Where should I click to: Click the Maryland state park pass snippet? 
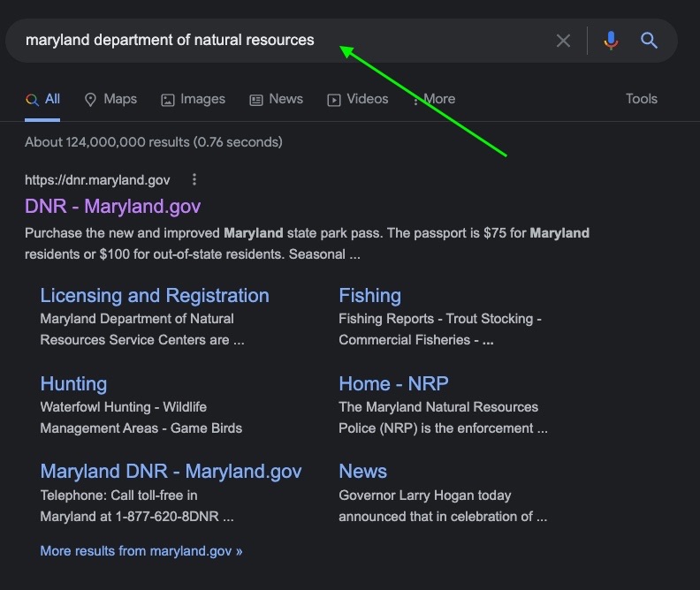[308, 244]
